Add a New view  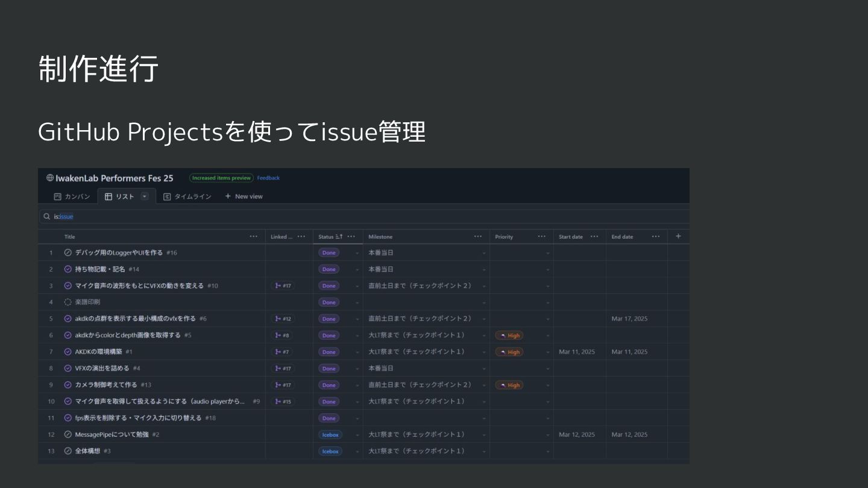(244, 196)
